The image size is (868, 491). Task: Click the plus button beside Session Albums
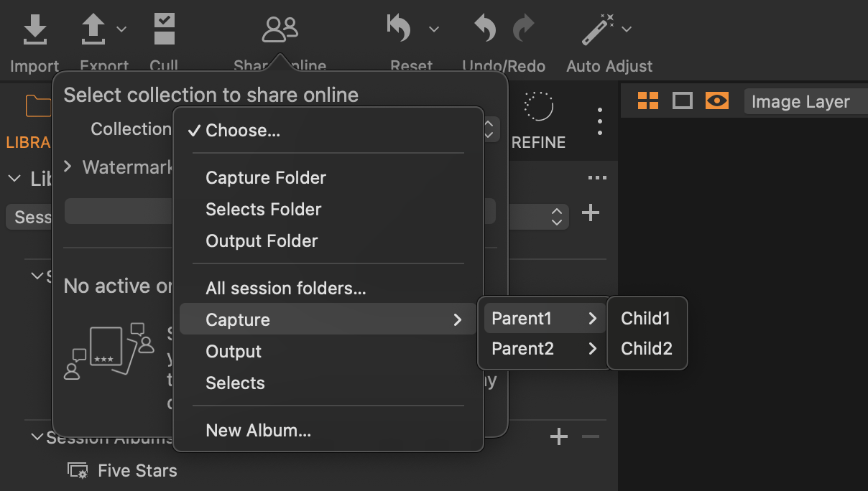[x=558, y=436]
